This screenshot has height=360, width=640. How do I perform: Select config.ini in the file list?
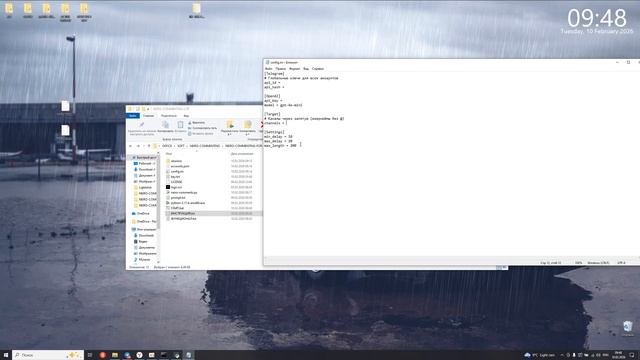click(177, 171)
